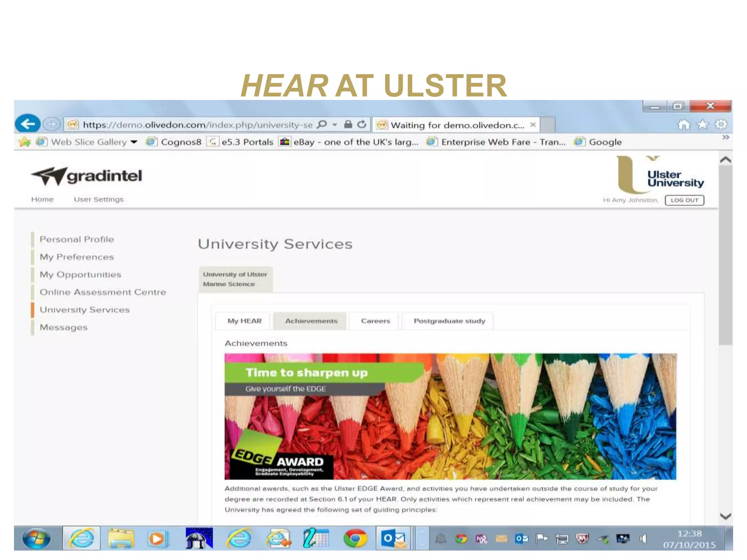747x560 pixels.
Task: Click the Home menu item
Action: 42,199
